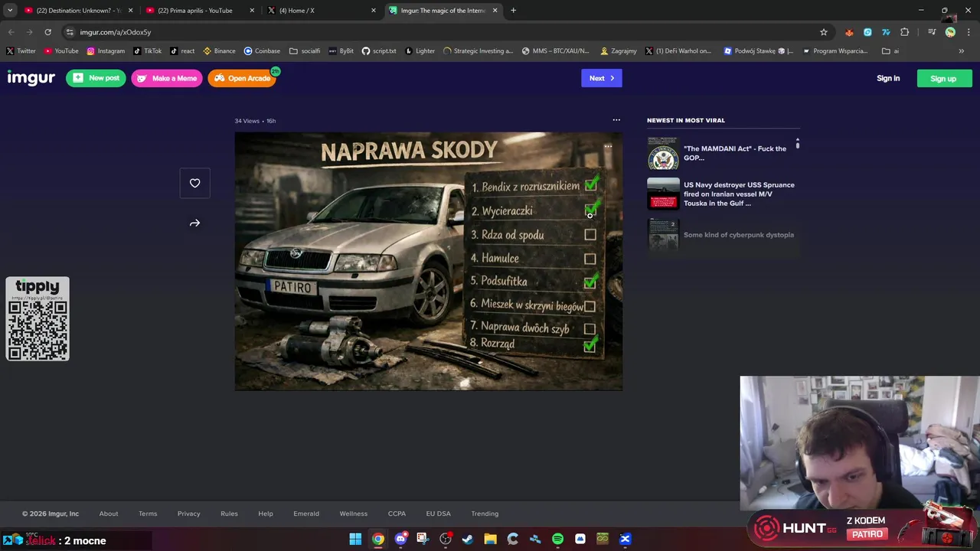Expand the ai bookmarks folder

[890, 51]
